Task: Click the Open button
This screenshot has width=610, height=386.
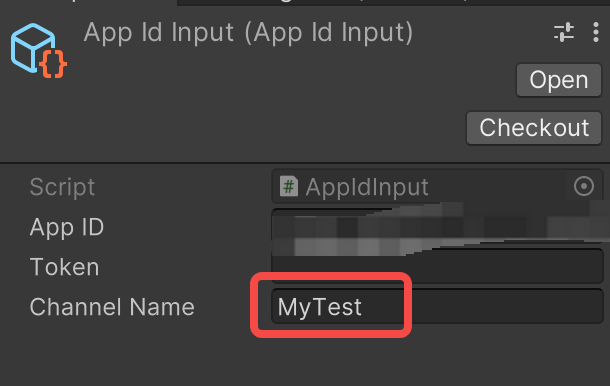Action: (x=559, y=80)
